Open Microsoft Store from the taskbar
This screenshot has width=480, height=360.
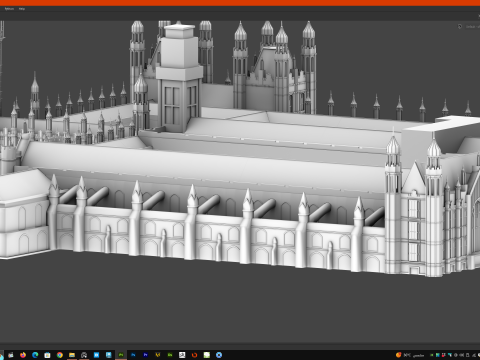pyautogui.click(x=47, y=355)
